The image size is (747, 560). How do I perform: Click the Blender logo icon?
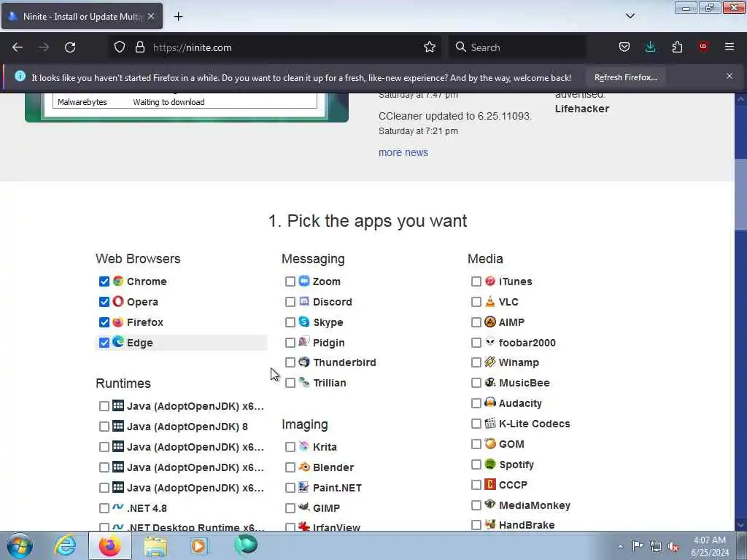[x=304, y=467]
